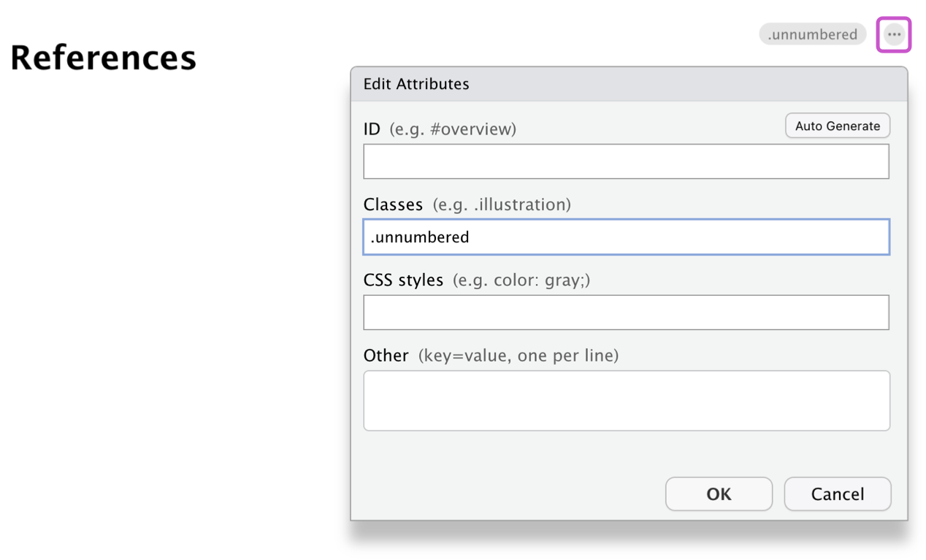Screen dimensions: 926x560
Task: Click the ellipsis options icon beside the unnumbered tag
Action: point(893,34)
